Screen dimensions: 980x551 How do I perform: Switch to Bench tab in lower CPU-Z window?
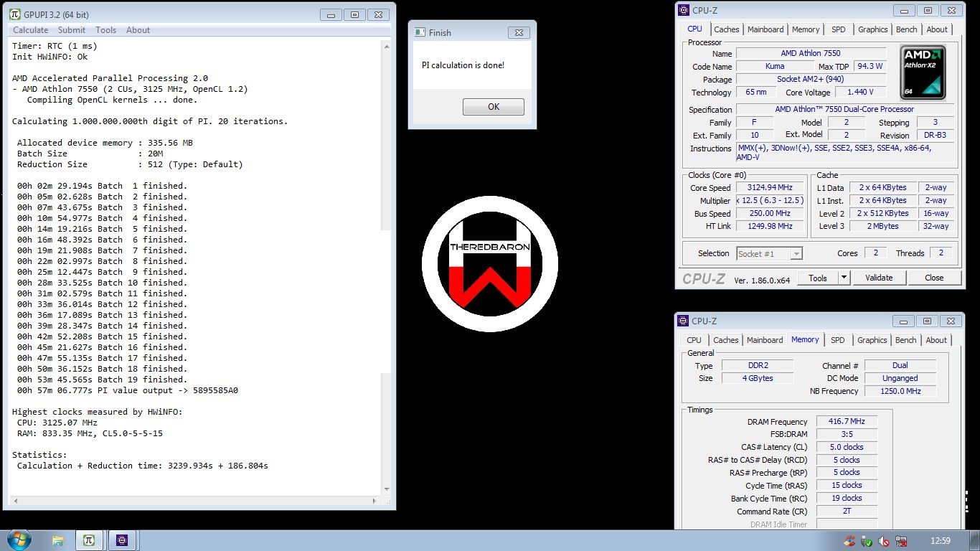click(x=906, y=340)
